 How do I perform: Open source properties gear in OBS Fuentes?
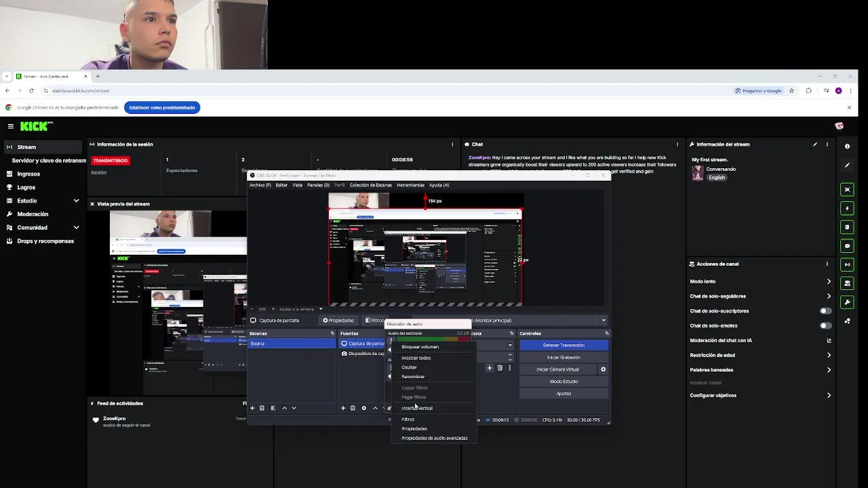(x=363, y=408)
